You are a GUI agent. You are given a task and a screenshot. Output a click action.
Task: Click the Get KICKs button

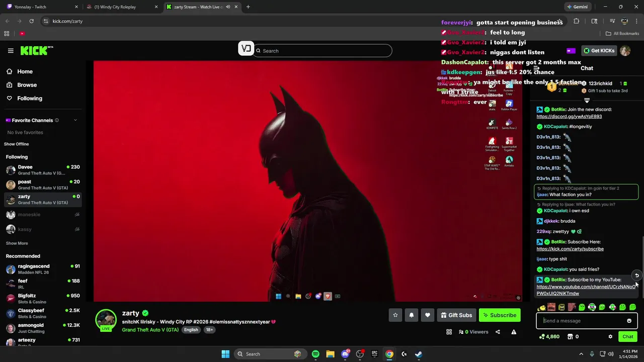point(599,51)
